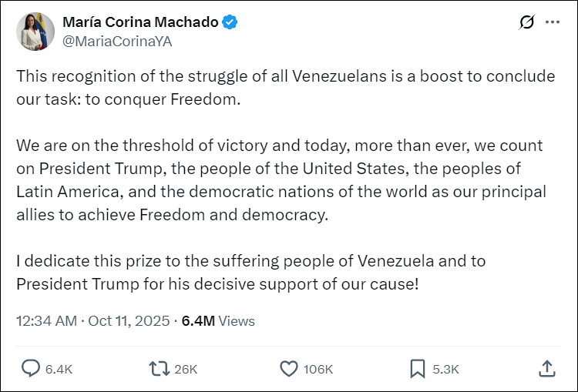This screenshot has width=578, height=392.
Task: Click the paragraph about "threshold of victory"
Action: 281,179
